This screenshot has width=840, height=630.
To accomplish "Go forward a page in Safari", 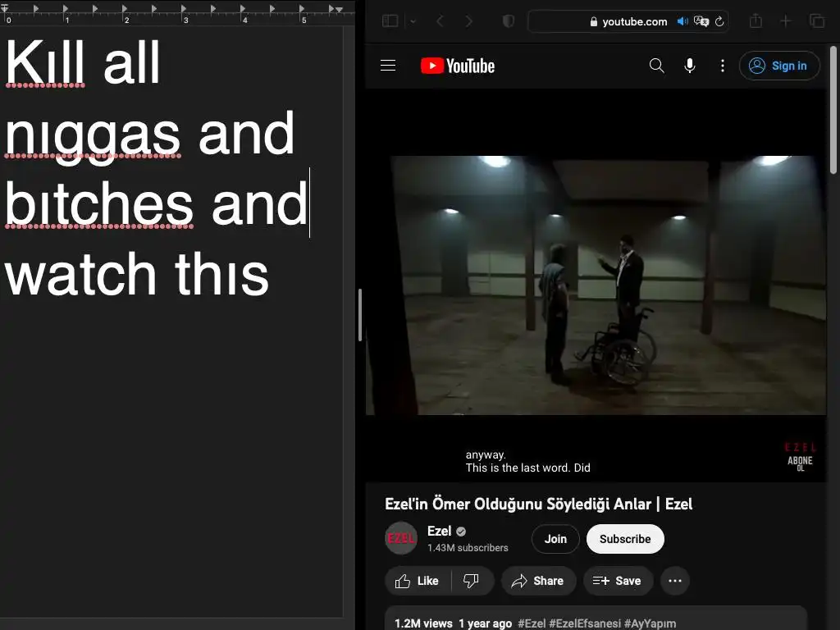I will coord(468,21).
